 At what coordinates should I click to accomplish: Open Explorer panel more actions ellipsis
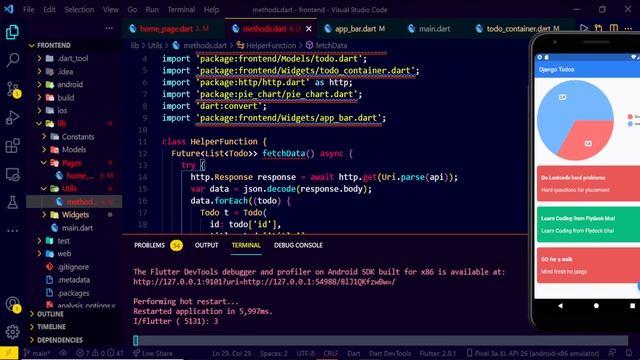tap(109, 28)
